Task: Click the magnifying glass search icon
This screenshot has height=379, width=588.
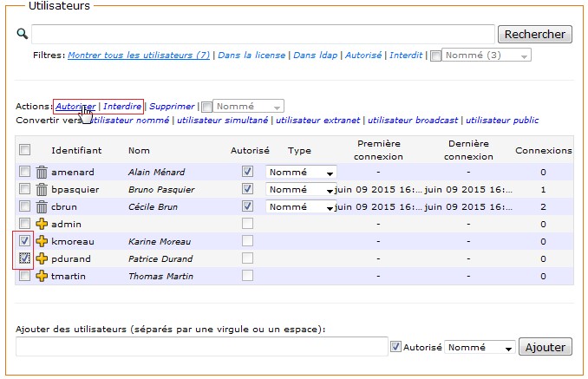Action: click(23, 34)
